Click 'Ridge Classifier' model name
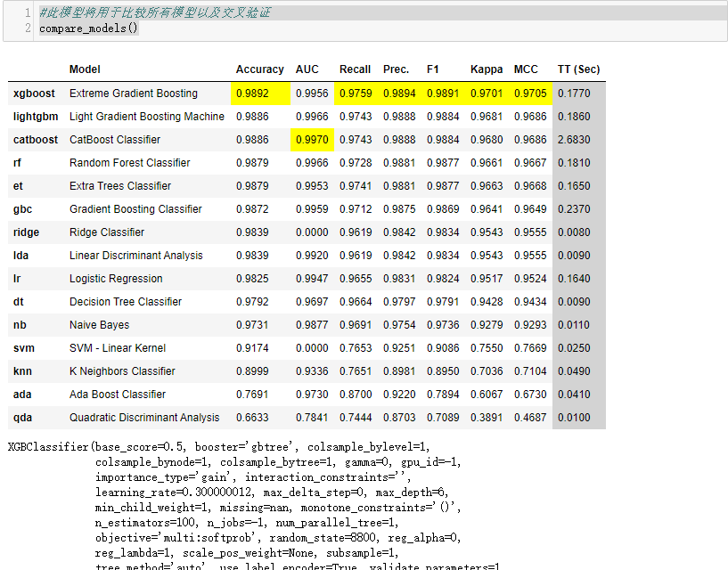Image resolution: width=728 pixels, height=570 pixels. [107, 232]
